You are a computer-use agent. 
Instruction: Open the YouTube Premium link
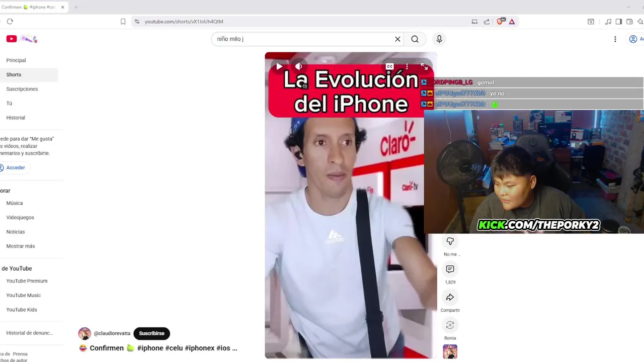27,281
